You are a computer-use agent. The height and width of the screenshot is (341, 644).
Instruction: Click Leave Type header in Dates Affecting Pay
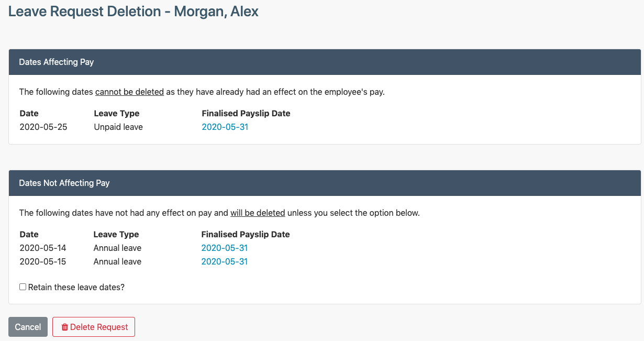pyautogui.click(x=117, y=113)
